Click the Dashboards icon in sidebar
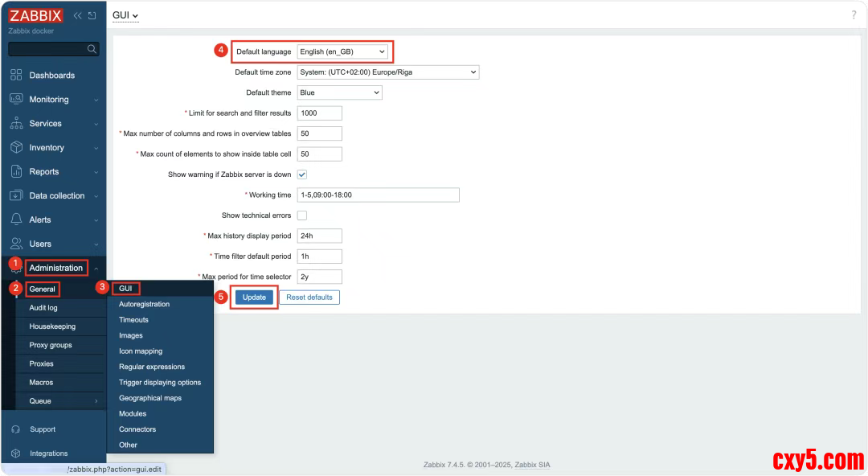Viewport: 868px width, 476px height. pyautogui.click(x=15, y=75)
